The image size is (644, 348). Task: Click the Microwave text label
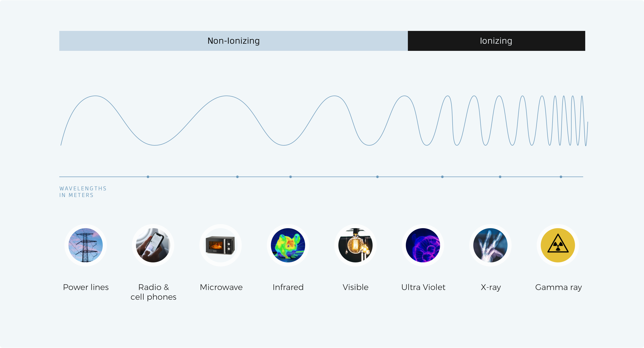(221, 287)
